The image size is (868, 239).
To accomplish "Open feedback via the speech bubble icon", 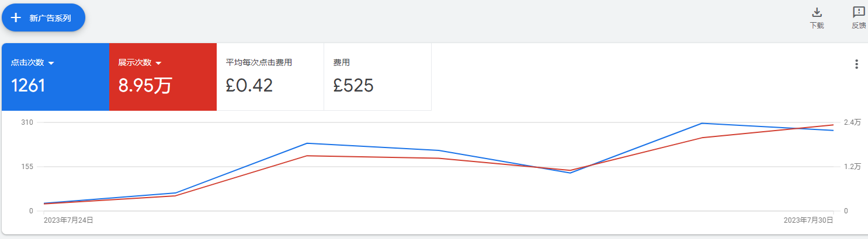I will [859, 12].
